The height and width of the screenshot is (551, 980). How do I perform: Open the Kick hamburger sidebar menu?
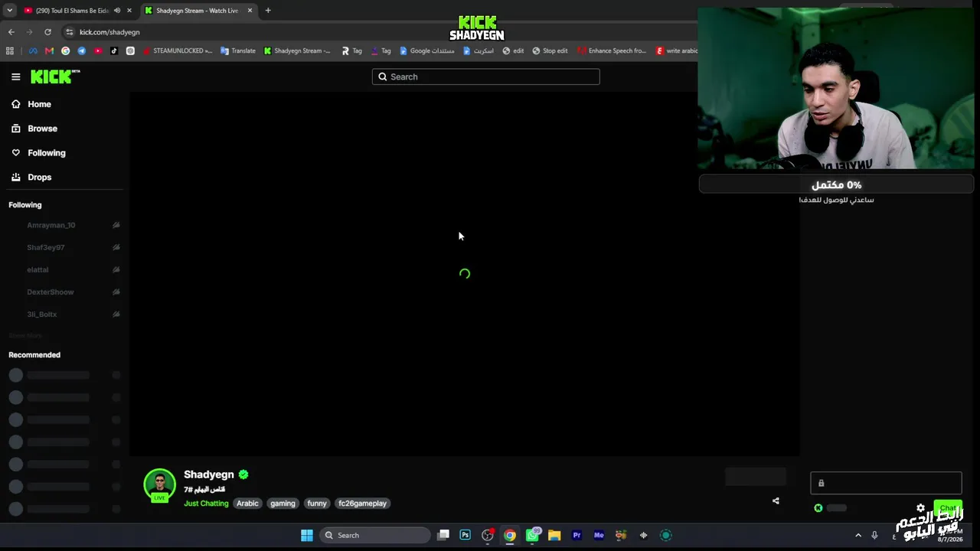click(15, 77)
